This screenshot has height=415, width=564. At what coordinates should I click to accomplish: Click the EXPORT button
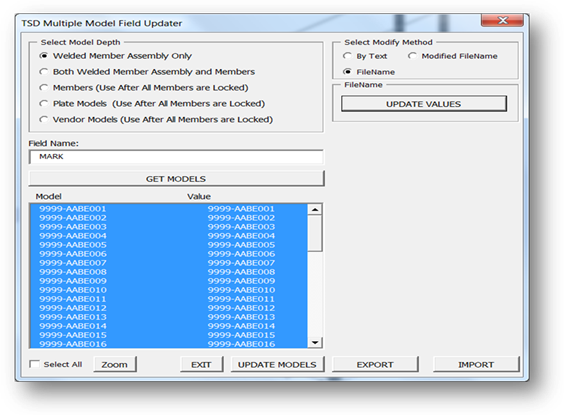(x=375, y=365)
